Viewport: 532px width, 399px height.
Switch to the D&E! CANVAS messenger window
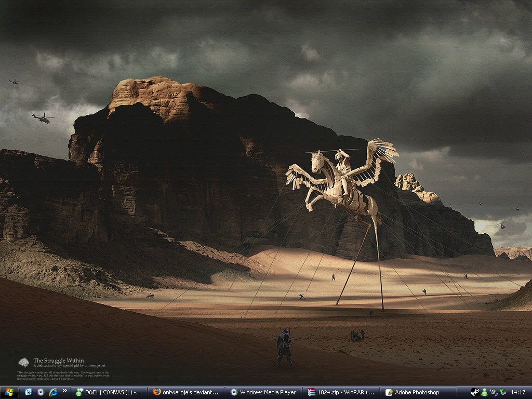tap(109, 392)
